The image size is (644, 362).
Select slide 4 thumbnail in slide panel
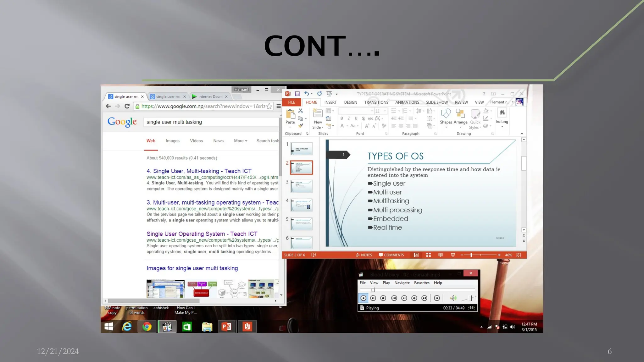point(301,205)
